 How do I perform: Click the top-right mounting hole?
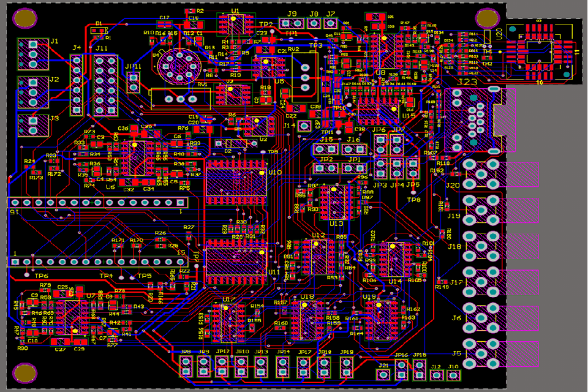(x=488, y=18)
